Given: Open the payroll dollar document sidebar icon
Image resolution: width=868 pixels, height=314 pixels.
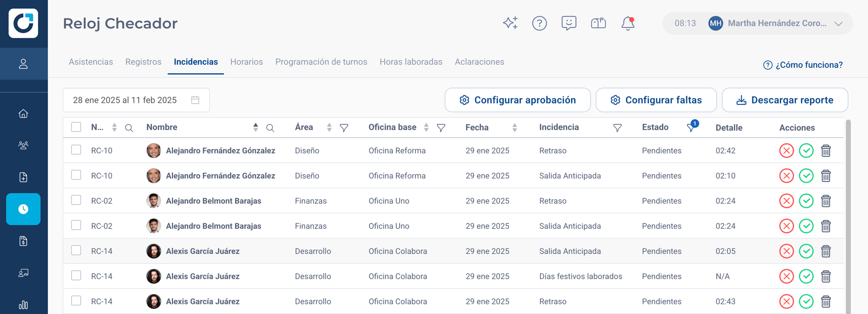Looking at the screenshot, I should coord(23,241).
